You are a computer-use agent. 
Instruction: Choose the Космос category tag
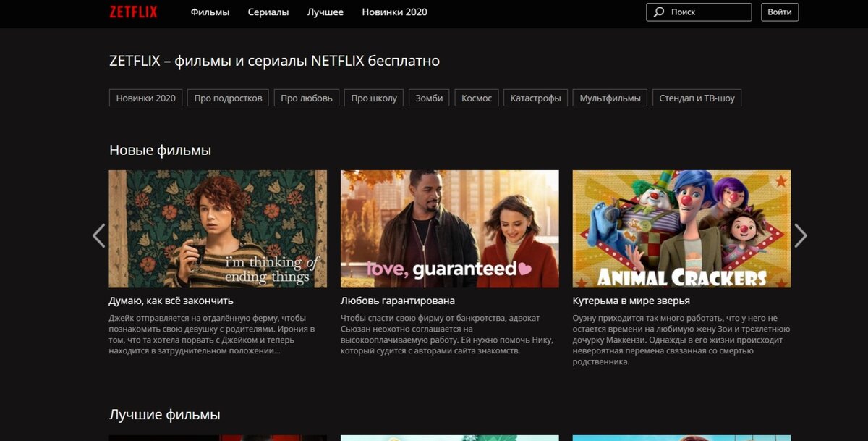click(x=477, y=98)
